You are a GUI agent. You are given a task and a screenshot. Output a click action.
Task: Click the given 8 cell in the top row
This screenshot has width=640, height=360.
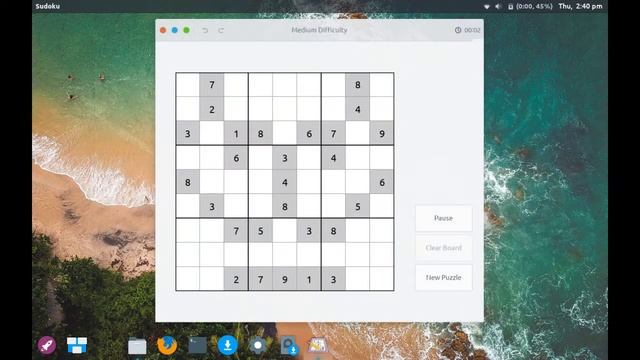tap(358, 85)
